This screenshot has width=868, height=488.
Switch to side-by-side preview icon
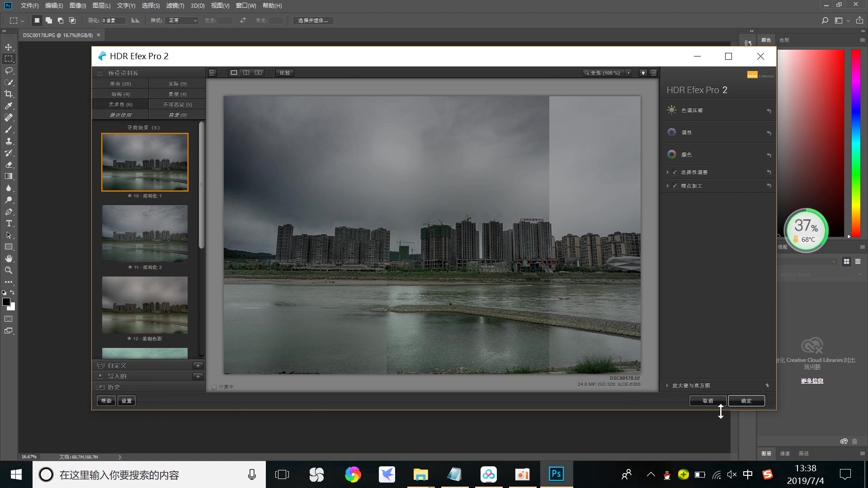(x=258, y=73)
